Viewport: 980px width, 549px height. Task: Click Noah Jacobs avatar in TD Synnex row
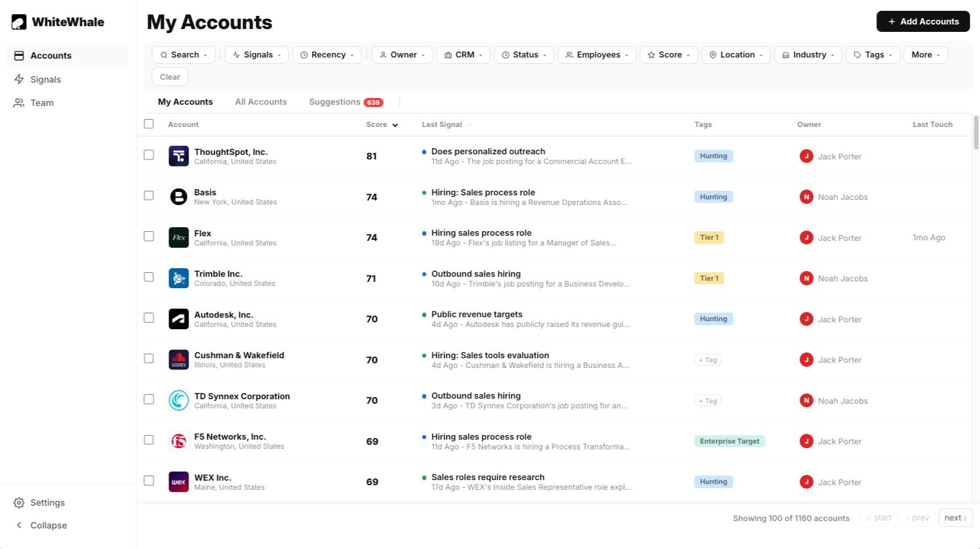[806, 400]
